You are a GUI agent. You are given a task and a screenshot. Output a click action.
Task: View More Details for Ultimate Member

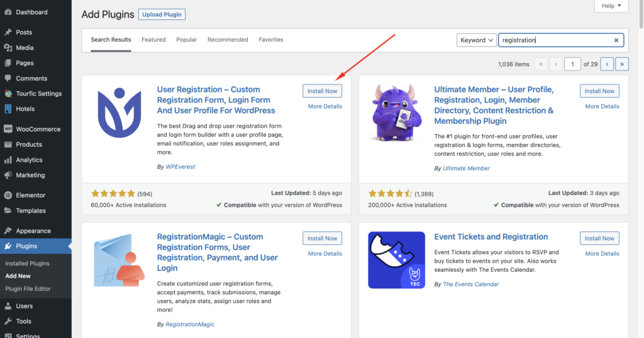tap(602, 106)
